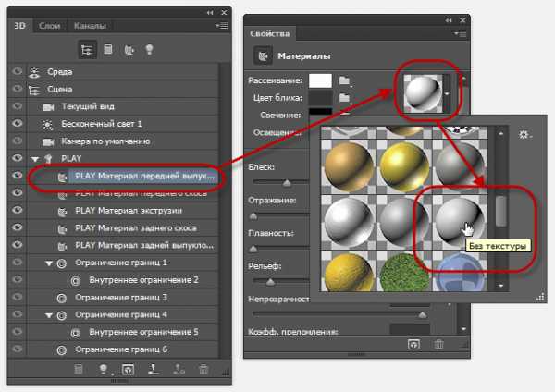This screenshot has width=555, height=392.
Task: Open the Свойства panel flyout menu
Action: (461, 33)
